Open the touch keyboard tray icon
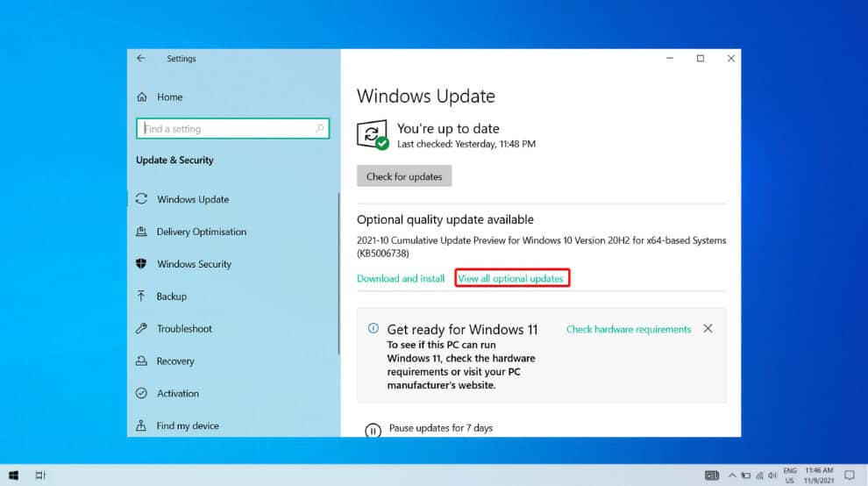Screen dimensions: 868x486 pyautogui.click(x=712, y=475)
